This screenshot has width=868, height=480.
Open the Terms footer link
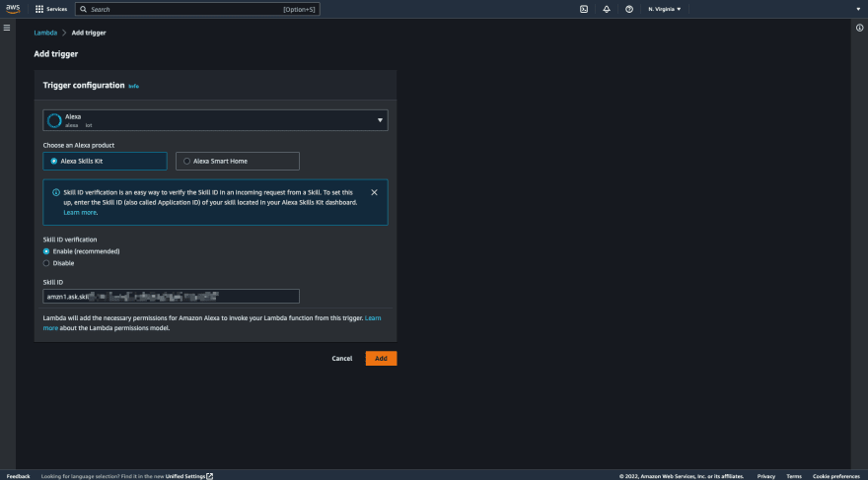tap(794, 476)
